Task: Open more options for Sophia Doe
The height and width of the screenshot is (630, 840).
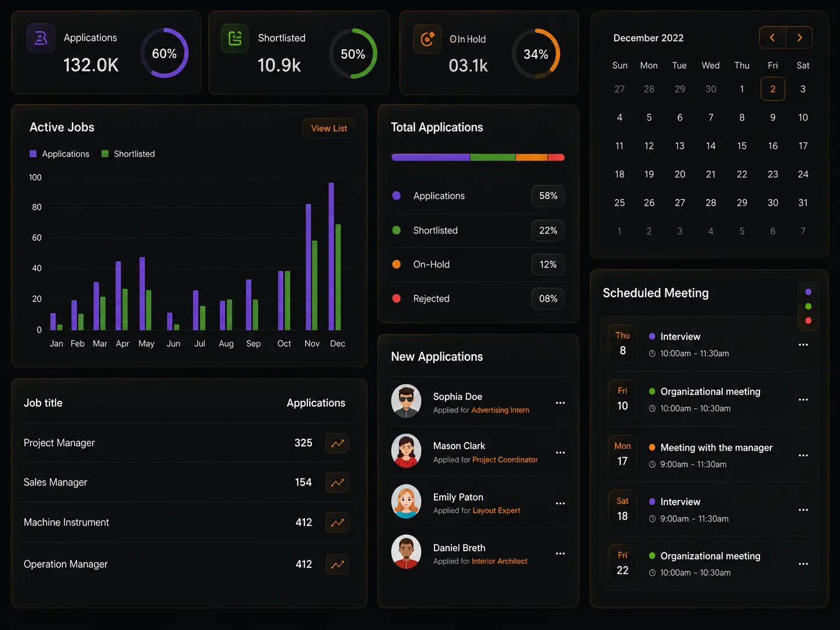Action: tap(560, 403)
